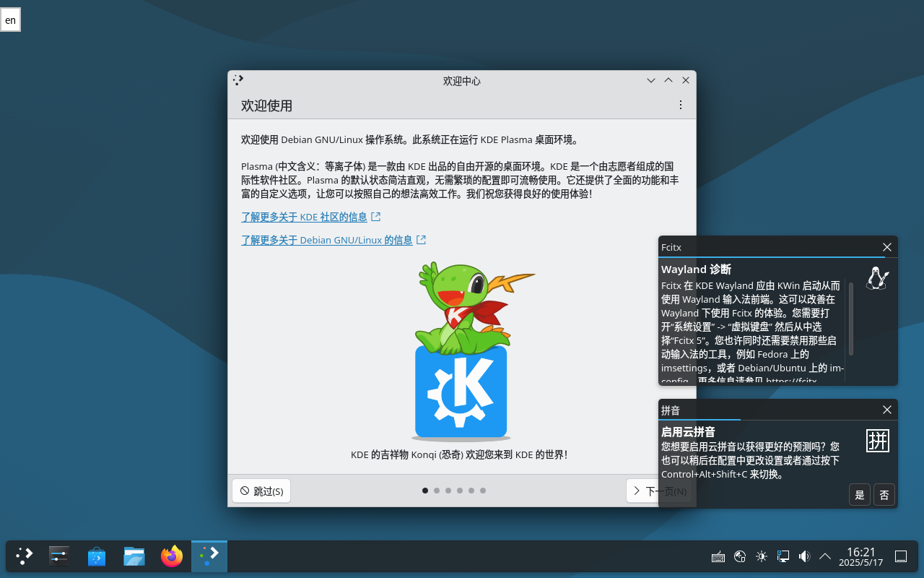Open the network connections tray icon
Screen dimensions: 924x578
tap(783, 556)
